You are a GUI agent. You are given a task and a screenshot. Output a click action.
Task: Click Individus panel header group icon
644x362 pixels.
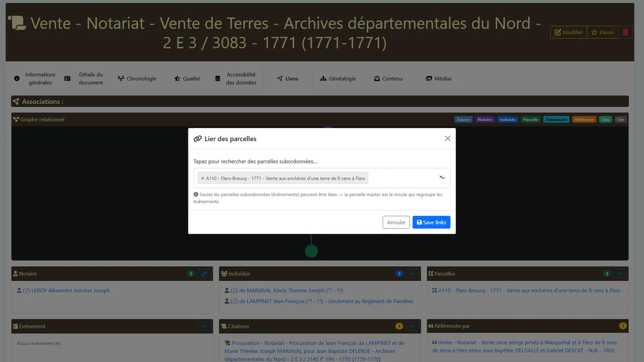pyautogui.click(x=224, y=274)
